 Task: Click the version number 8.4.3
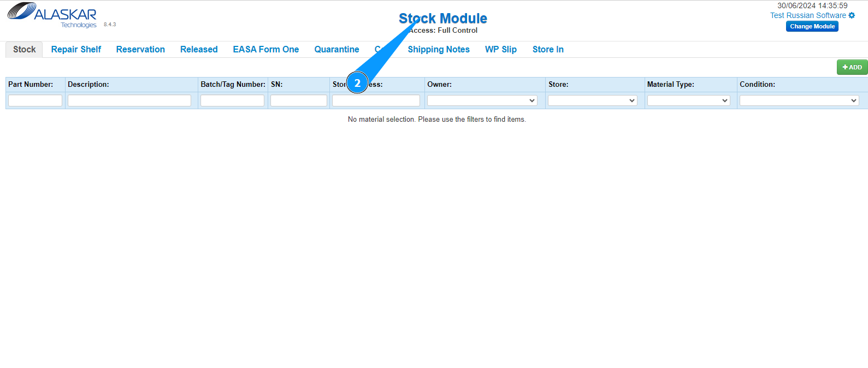coord(110,25)
